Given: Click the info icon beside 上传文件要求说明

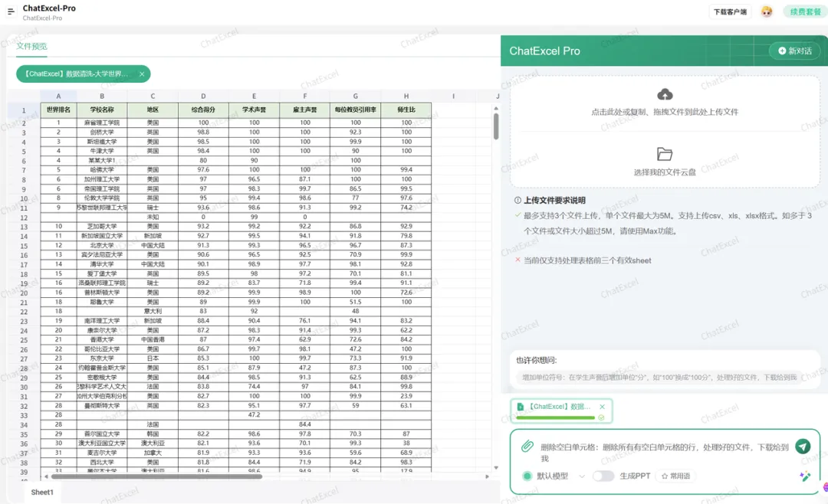Looking at the screenshot, I should coord(517,201).
